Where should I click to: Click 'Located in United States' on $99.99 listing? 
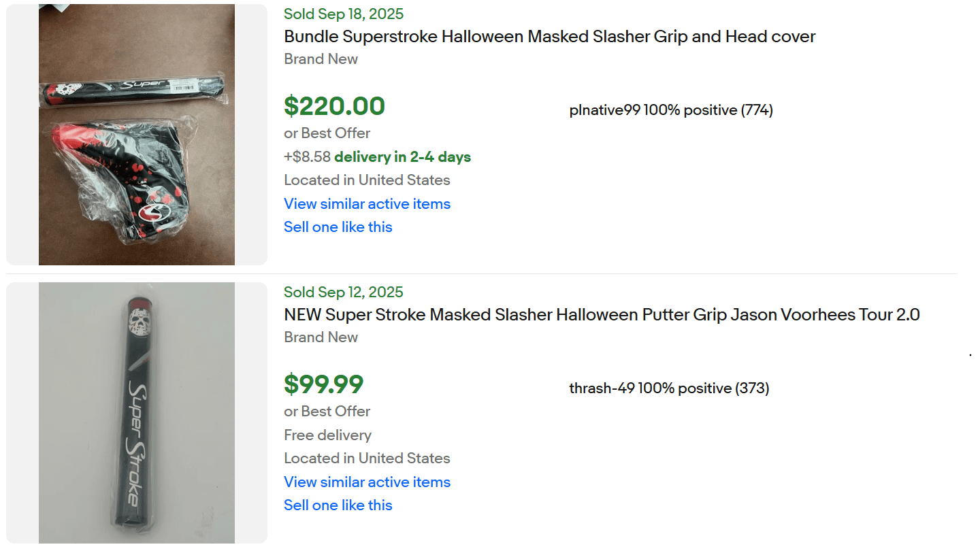click(x=367, y=458)
